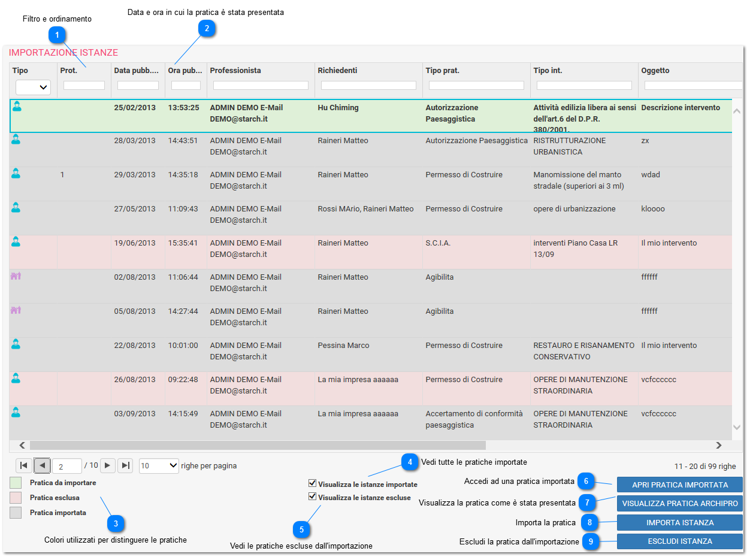Toggle 'Visualizza le istanze importate' checkbox
Viewport: 756px width, 560px height.
[x=312, y=483]
